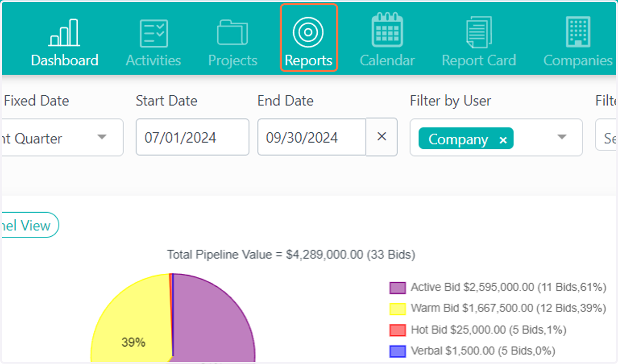This screenshot has height=364, width=618.
Task: Toggle the Verbal blue legend swatch
Action: pos(398,352)
